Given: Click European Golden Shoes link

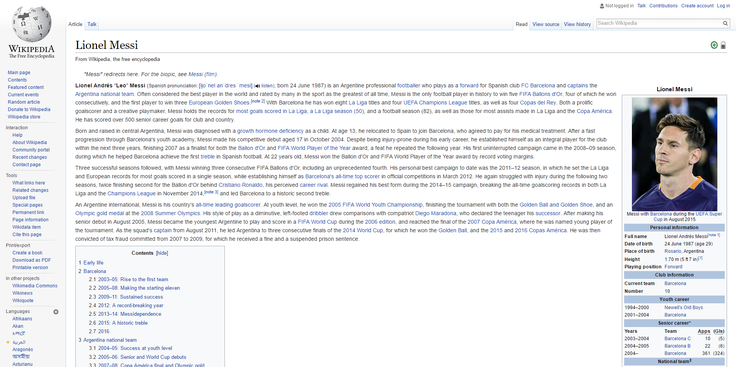Looking at the screenshot, I should pos(219,103).
